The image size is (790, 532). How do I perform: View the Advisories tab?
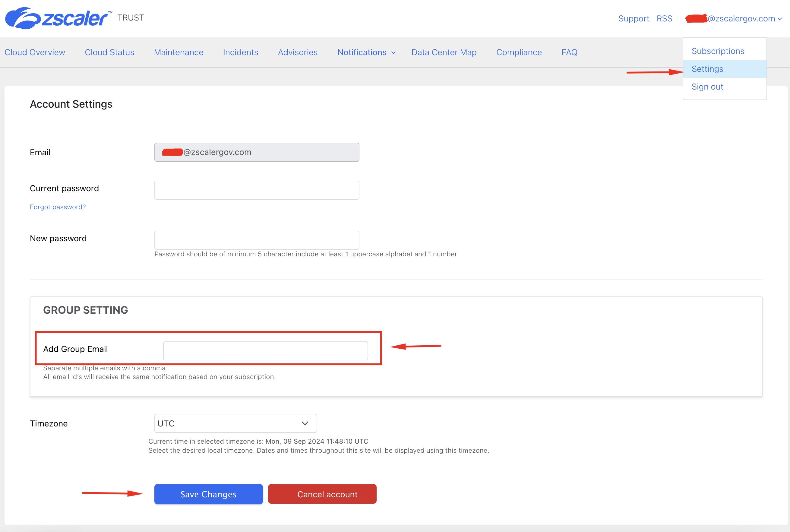pos(298,52)
